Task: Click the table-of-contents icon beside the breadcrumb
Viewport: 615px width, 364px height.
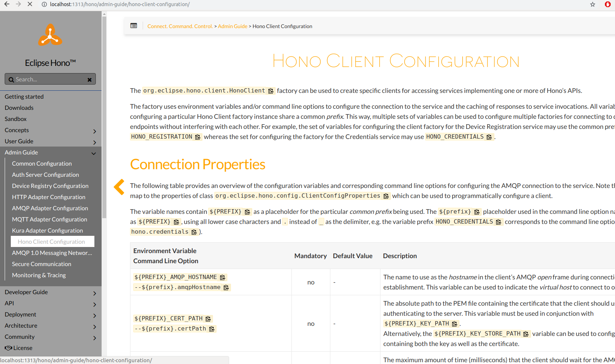Action: 134,26
